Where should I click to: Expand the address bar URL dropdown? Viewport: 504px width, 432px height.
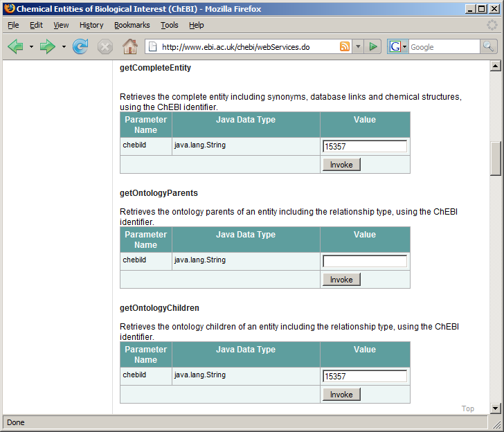[358, 46]
